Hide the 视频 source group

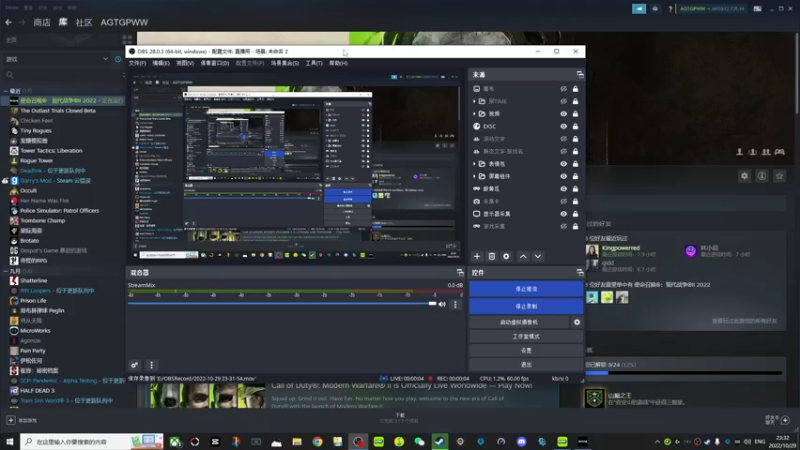pyautogui.click(x=563, y=114)
